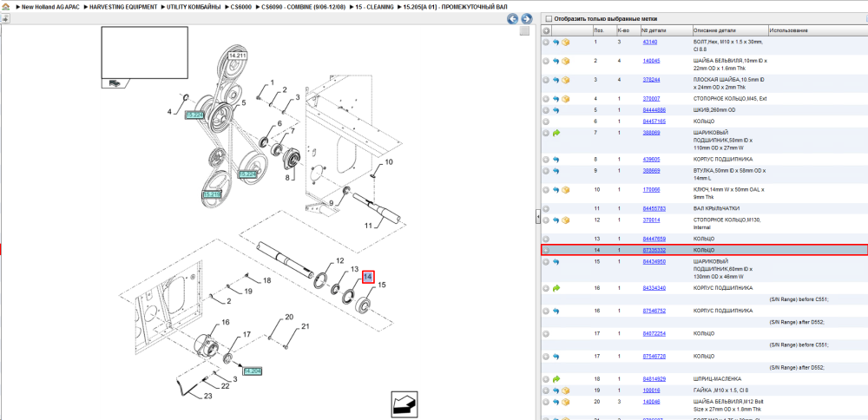Toggle the small square above the diagram scrollbar

524,31
